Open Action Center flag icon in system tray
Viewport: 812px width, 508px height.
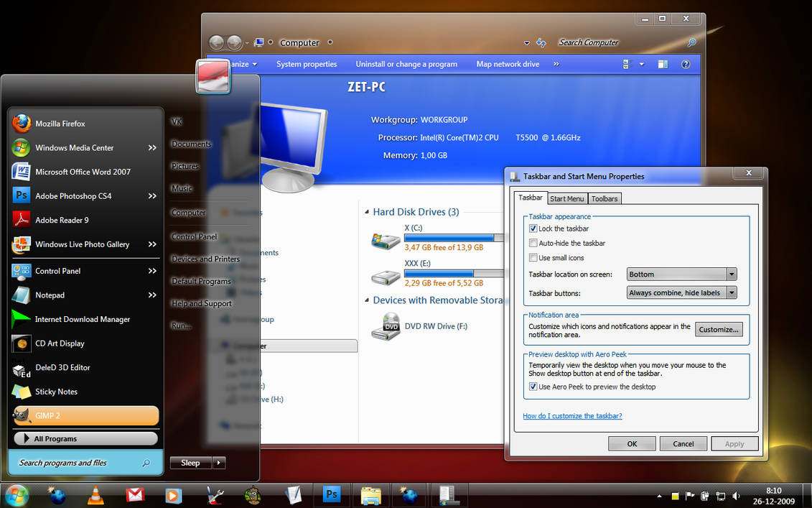pyautogui.click(x=690, y=496)
